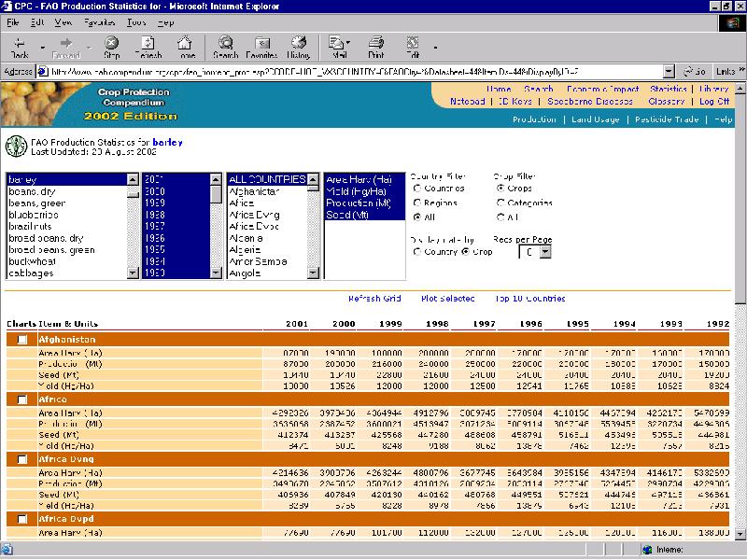Image resolution: width=747 pixels, height=560 pixels.
Task: Click the Top 10 Countries link
Action: pyautogui.click(x=529, y=299)
